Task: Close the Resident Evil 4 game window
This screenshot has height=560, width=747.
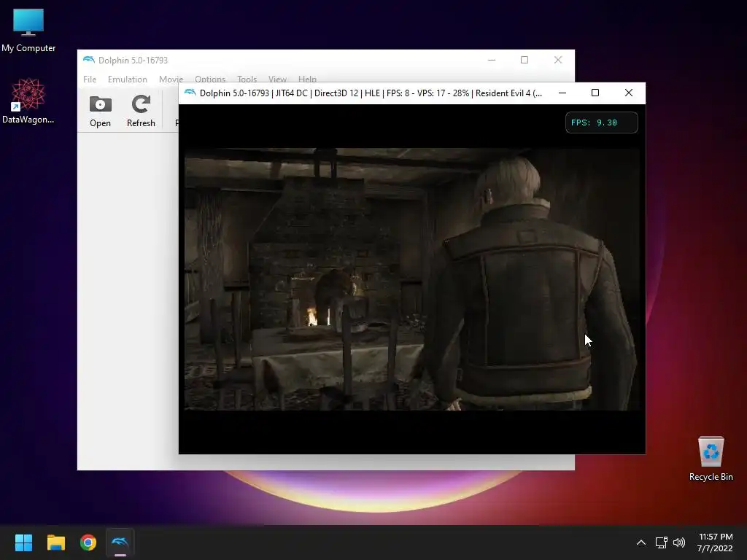Action: coord(629,93)
